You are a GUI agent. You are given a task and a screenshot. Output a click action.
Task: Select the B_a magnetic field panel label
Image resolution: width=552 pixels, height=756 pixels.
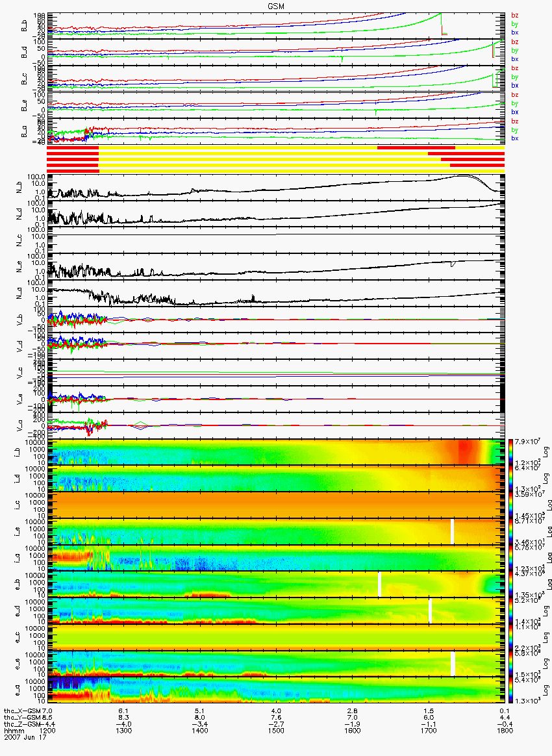pyautogui.click(x=23, y=132)
